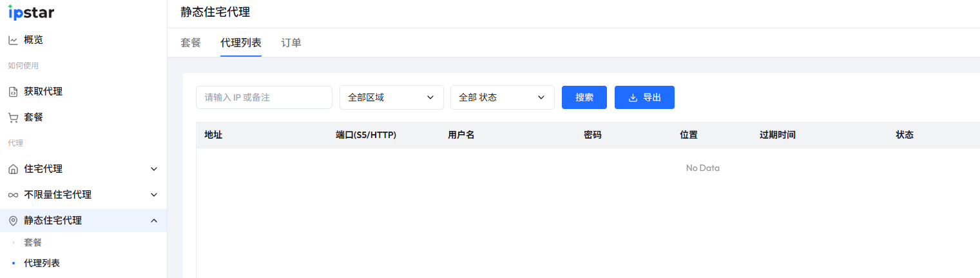980x278 pixels.
Task: Click the 静态住宅代理 location pin icon
Action: pos(13,221)
